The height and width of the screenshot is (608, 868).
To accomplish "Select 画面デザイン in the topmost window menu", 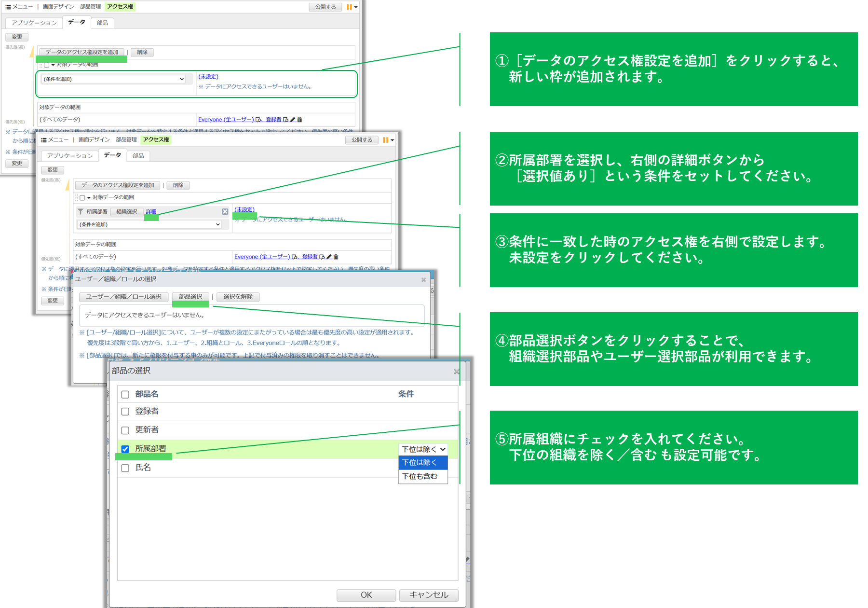I will pyautogui.click(x=58, y=7).
